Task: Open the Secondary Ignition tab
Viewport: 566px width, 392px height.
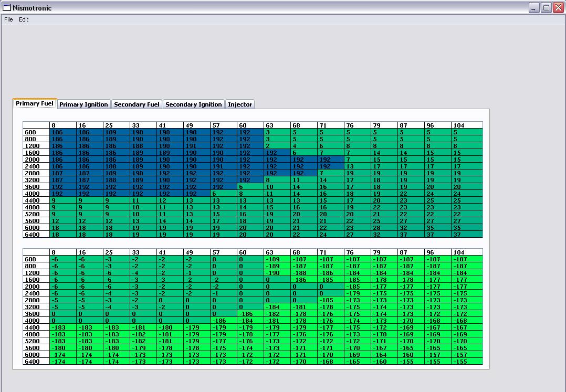Action: [193, 104]
